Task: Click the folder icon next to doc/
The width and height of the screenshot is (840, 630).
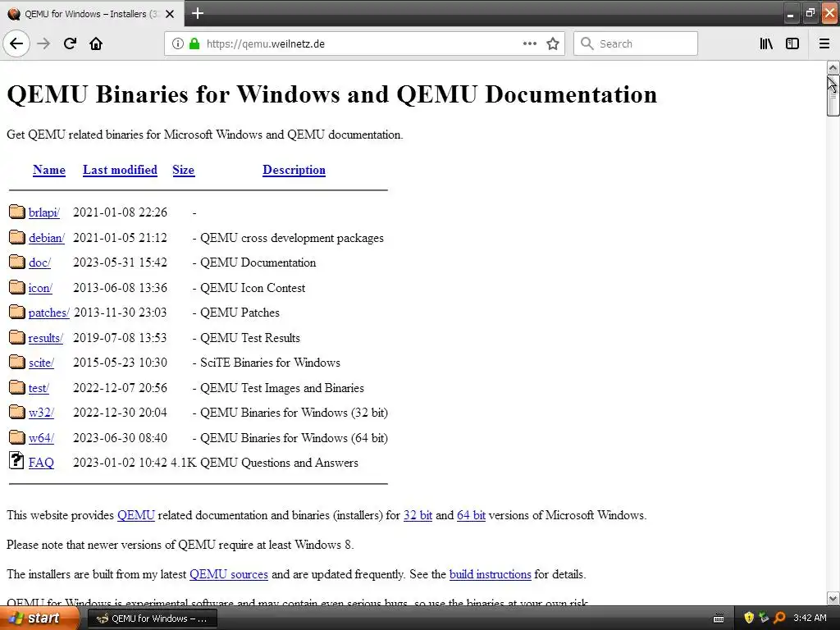Action: [17, 262]
